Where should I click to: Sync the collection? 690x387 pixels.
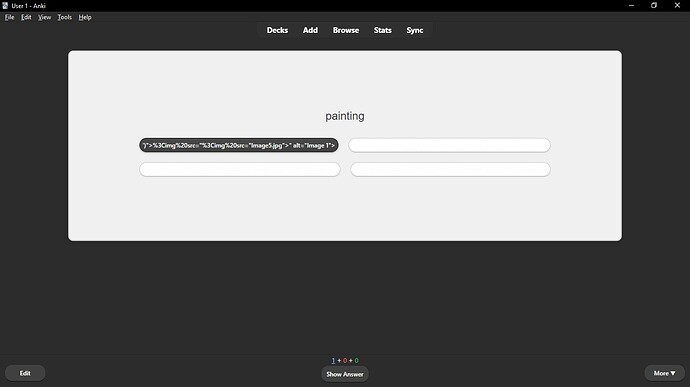click(x=415, y=30)
